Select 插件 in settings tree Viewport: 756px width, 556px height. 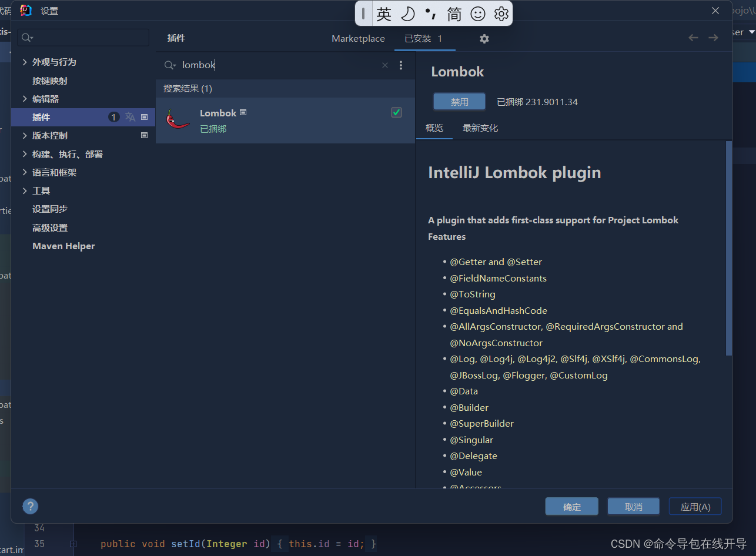(41, 117)
